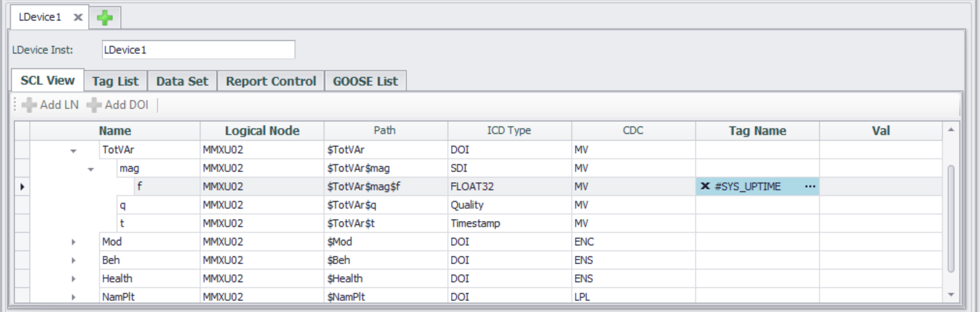Open tag browser via ellipsis button

coord(810,187)
